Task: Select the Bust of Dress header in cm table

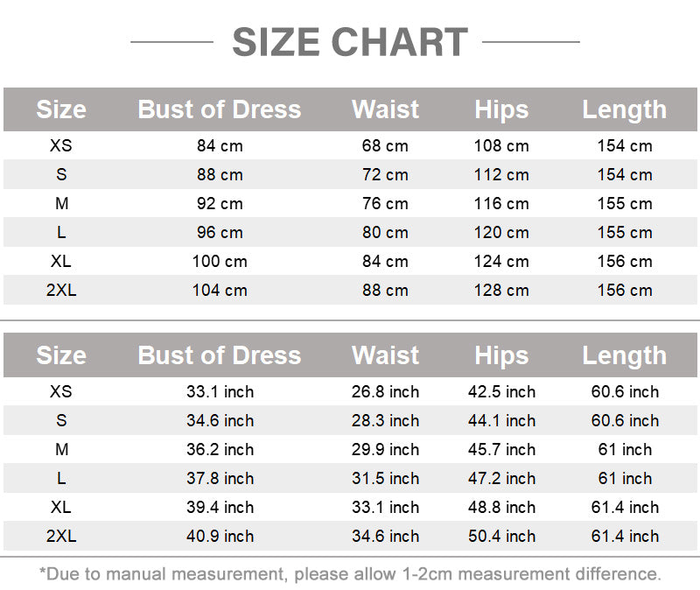Action: coord(220,109)
